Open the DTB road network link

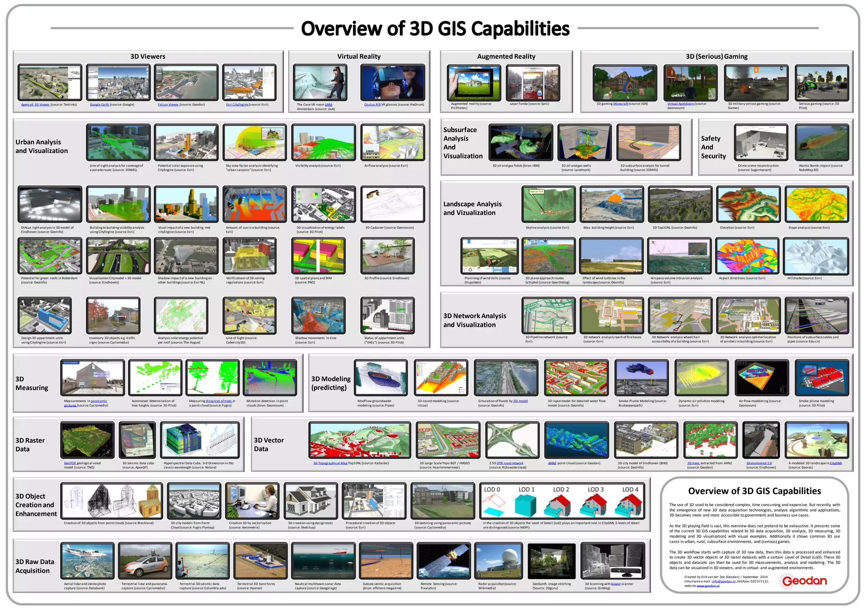(510, 463)
